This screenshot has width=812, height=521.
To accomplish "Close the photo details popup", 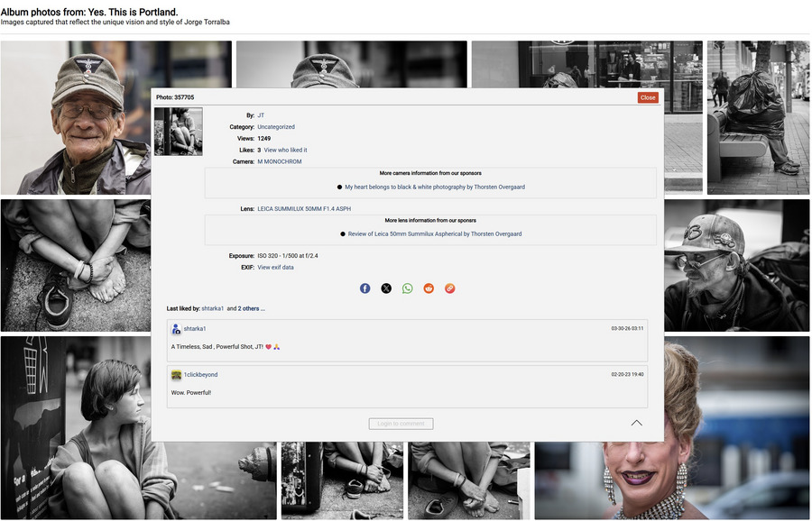I will pos(647,97).
